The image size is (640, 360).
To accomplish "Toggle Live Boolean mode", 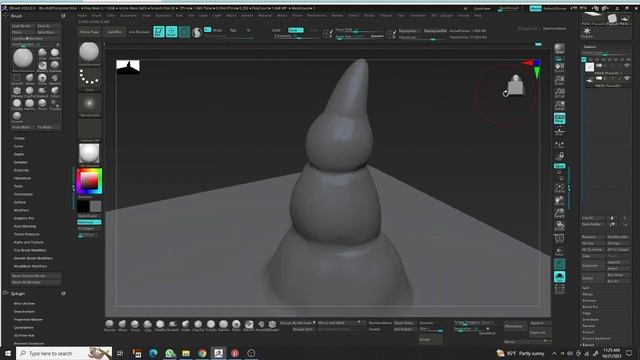I will coord(139,32).
